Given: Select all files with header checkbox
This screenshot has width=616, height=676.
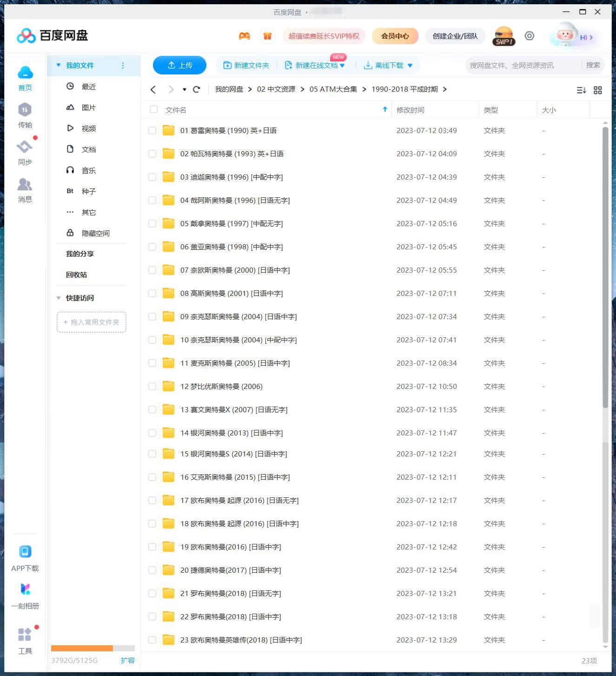Looking at the screenshot, I should tap(153, 109).
